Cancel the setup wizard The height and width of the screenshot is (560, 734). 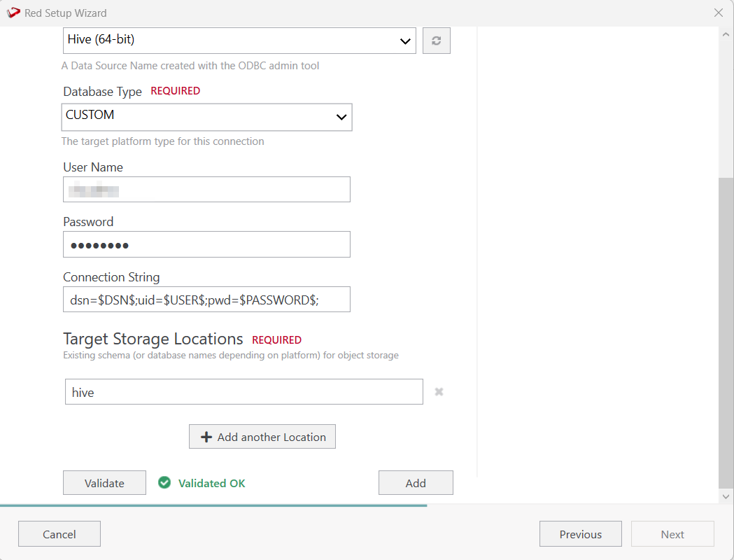59,534
